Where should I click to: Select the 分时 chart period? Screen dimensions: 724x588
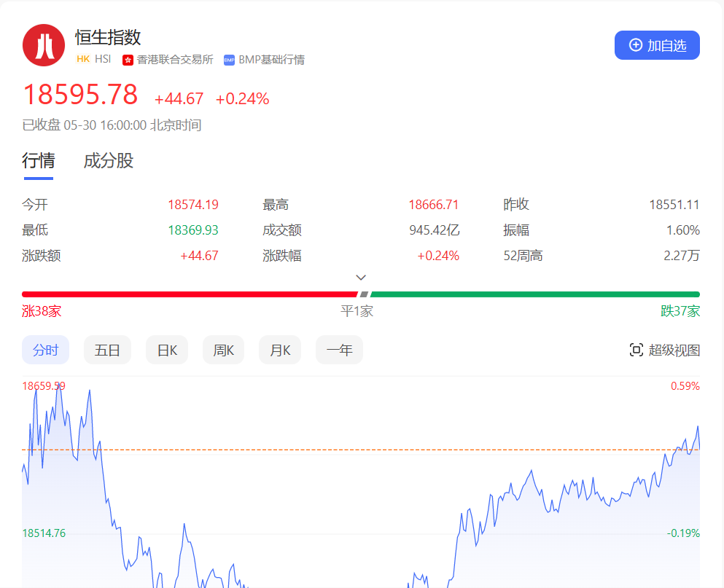pos(46,350)
